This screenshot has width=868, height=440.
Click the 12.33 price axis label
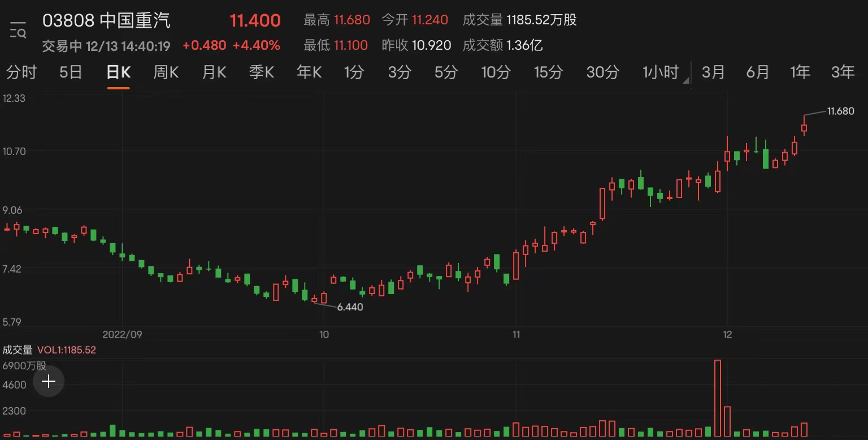click(14, 98)
